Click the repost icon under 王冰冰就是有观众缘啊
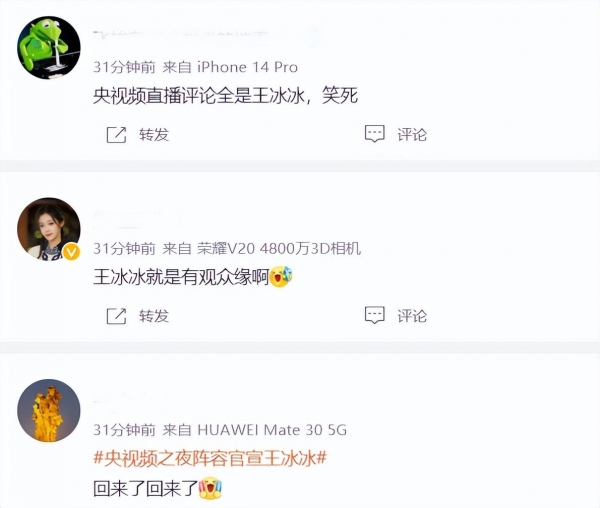Image resolution: width=600 pixels, height=508 pixels. pyautogui.click(x=116, y=316)
